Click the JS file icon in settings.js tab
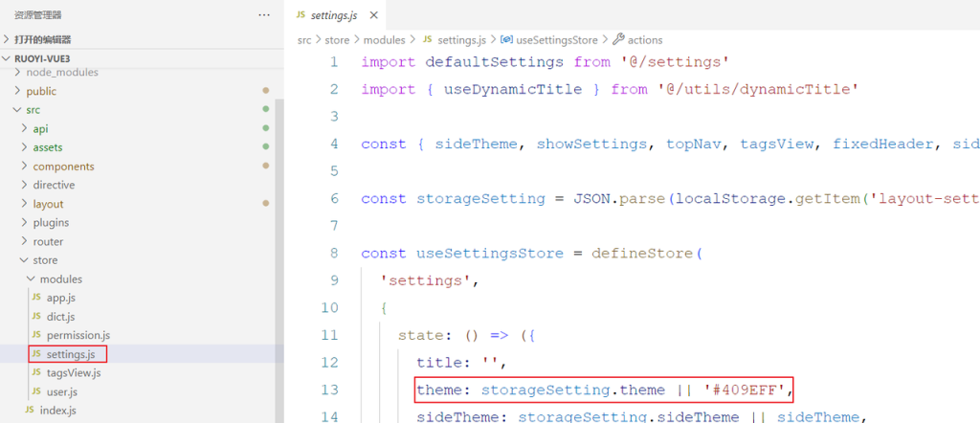980x423 pixels. 301,15
